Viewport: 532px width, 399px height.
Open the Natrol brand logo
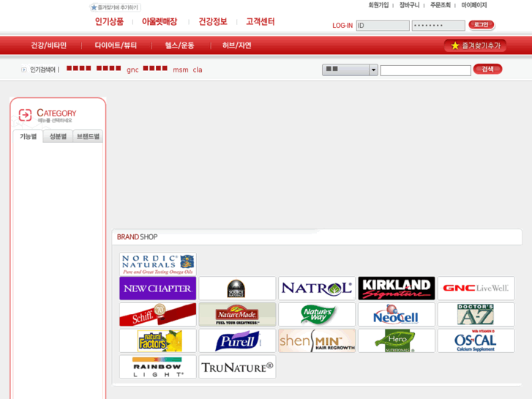click(317, 288)
